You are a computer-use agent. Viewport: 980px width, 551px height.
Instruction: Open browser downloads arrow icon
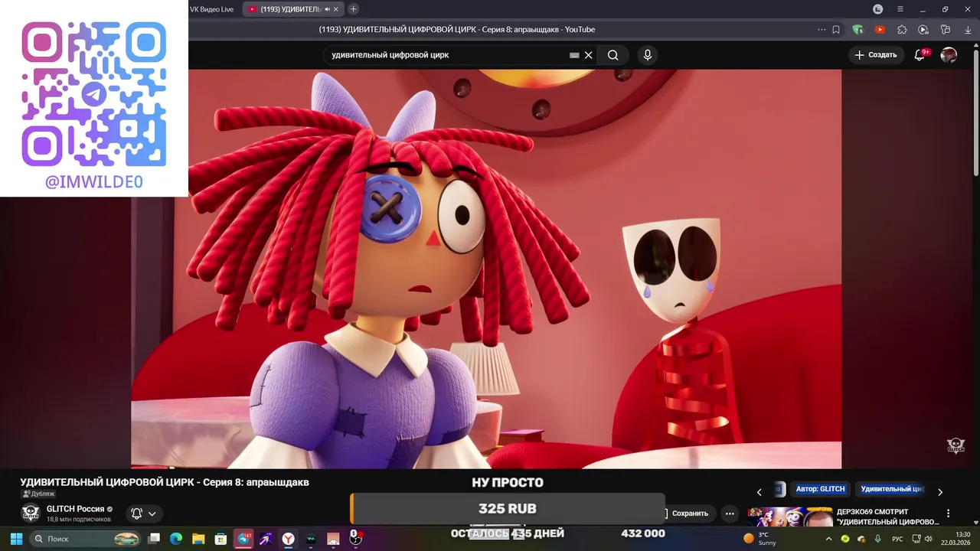click(968, 30)
